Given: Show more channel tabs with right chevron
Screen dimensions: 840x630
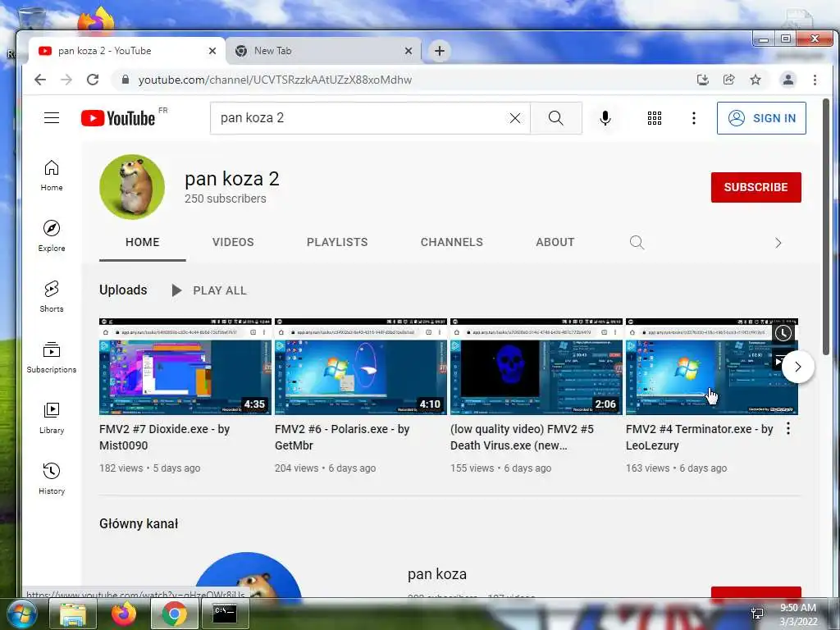Looking at the screenshot, I should pos(778,243).
